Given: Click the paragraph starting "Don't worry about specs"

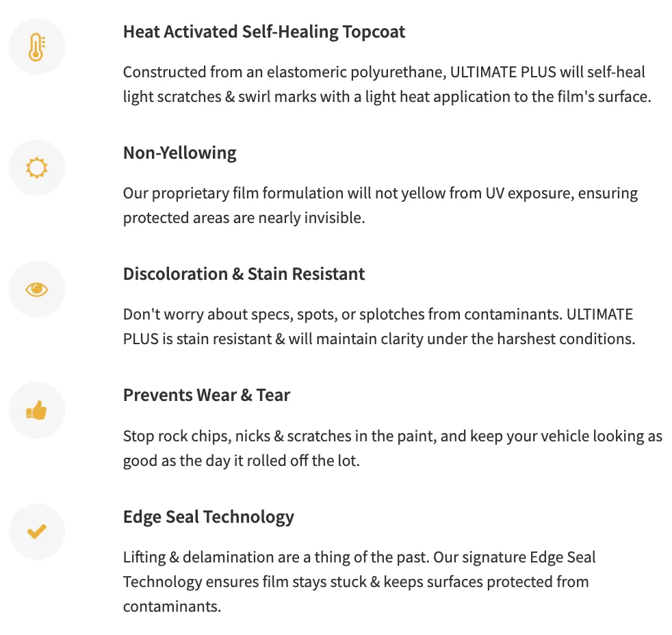Looking at the screenshot, I should 379,326.
